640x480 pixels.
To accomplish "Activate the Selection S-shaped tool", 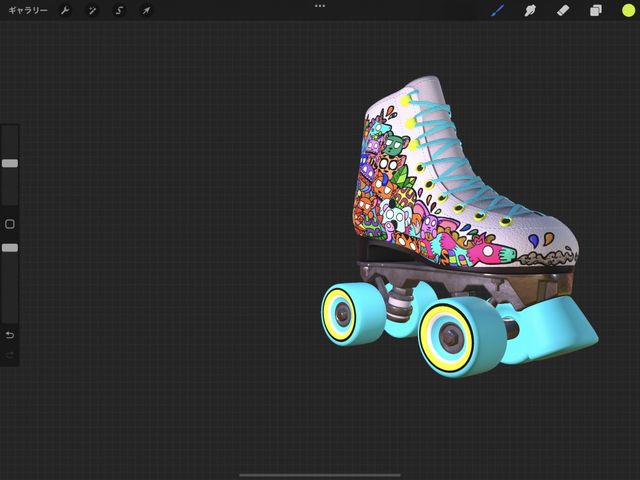I will (119, 11).
